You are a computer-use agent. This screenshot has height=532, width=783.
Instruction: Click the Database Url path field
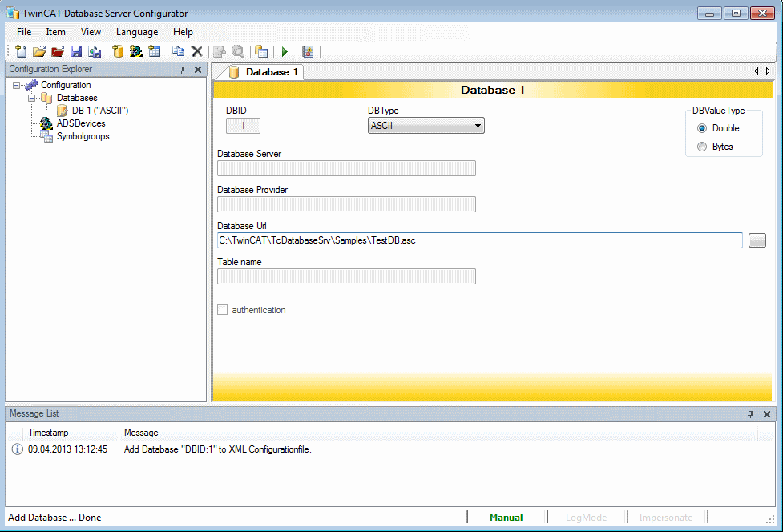(x=480, y=240)
